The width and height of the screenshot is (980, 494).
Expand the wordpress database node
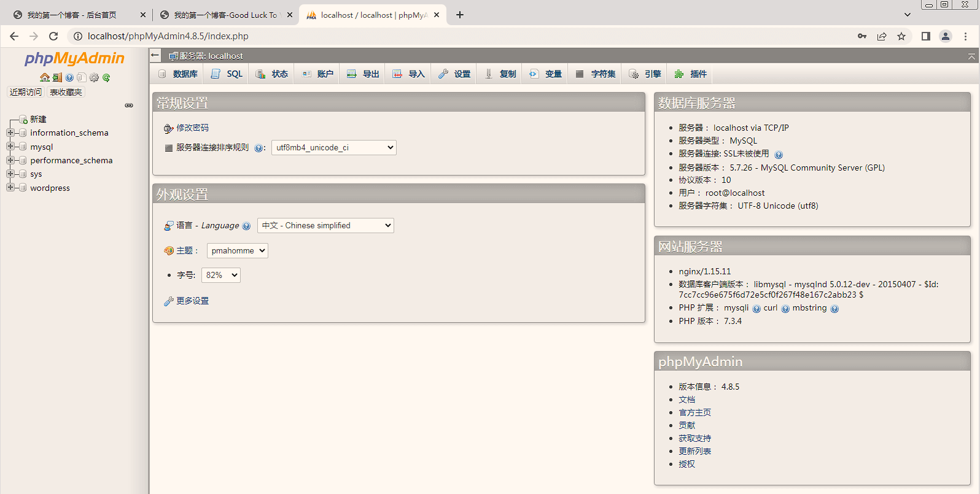pyautogui.click(x=10, y=188)
